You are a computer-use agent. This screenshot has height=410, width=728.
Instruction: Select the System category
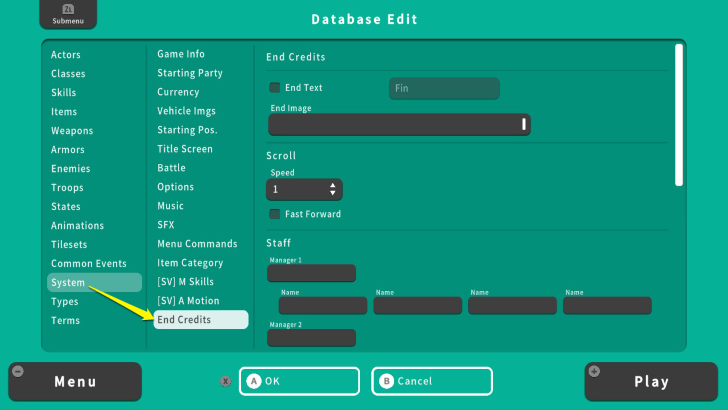[x=94, y=282]
